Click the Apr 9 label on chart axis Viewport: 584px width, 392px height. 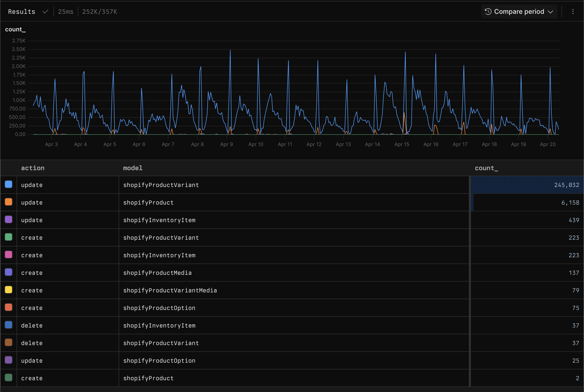pos(227,144)
